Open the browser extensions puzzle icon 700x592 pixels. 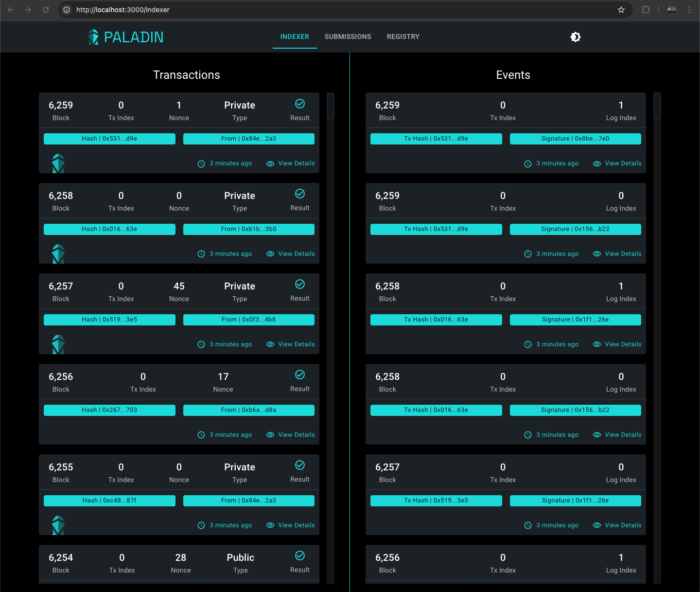pos(646,10)
